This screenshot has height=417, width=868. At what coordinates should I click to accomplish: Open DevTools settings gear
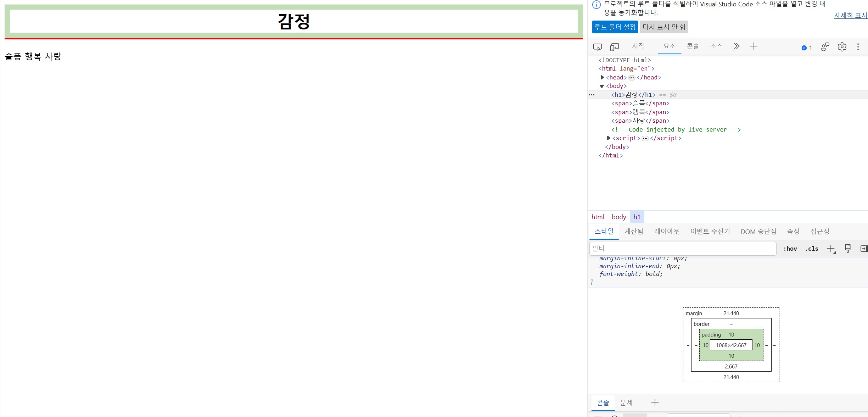point(842,47)
